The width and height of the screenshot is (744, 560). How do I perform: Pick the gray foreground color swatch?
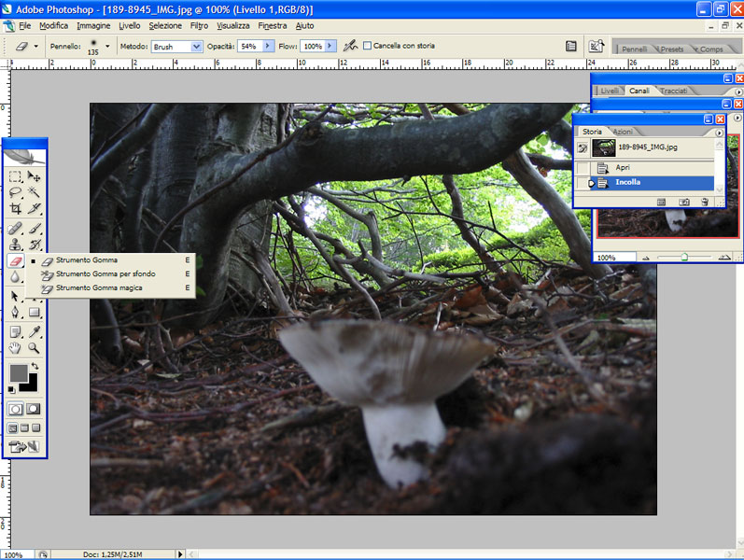point(18,372)
